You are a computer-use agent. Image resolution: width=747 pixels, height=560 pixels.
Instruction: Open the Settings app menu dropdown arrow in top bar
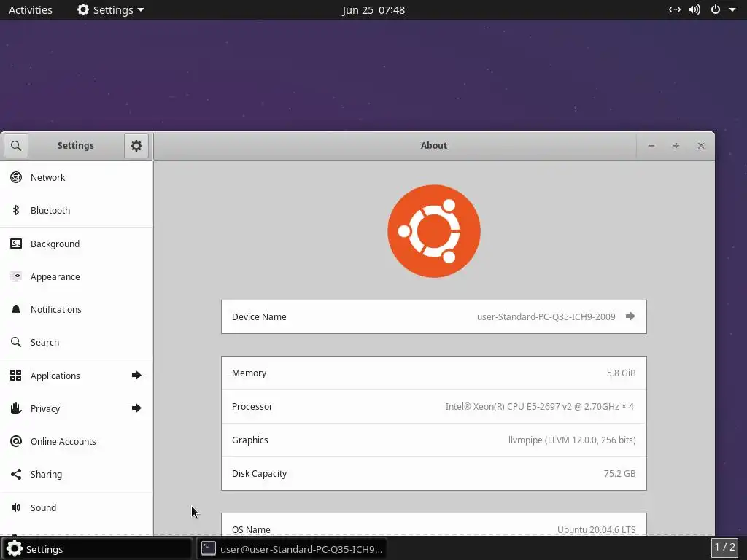click(141, 10)
